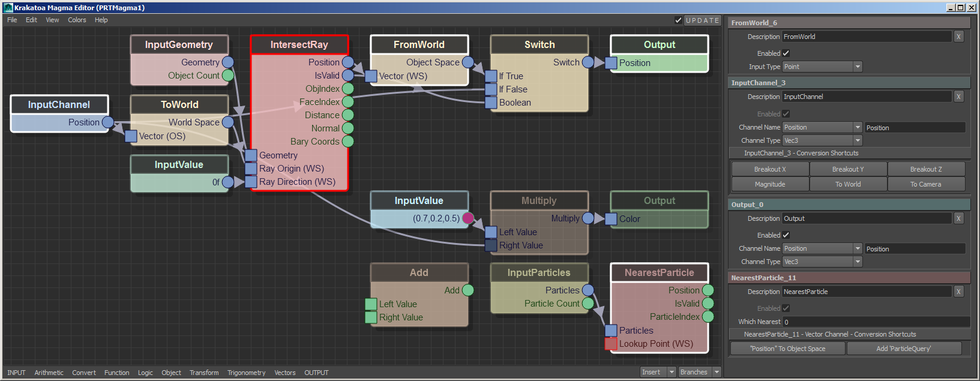
Task: Click the Breakout X button
Action: point(770,169)
